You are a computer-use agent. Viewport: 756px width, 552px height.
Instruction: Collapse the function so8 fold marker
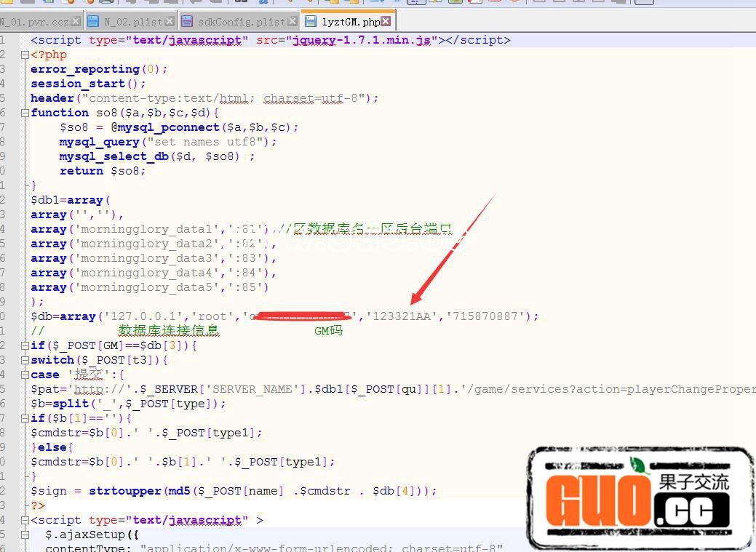point(25,113)
